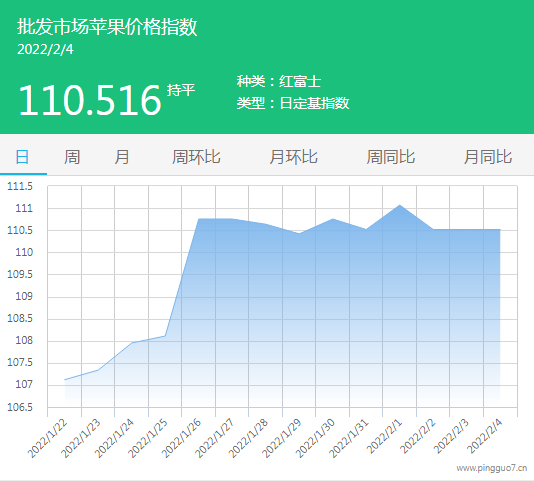Click the 持平 status label
Viewport: 534px width, 481px height.
pos(181,90)
